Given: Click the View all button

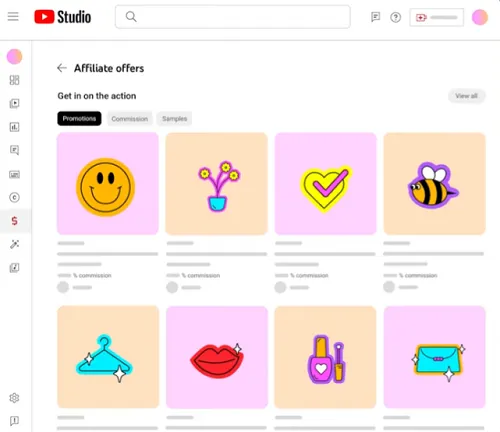Looking at the screenshot, I should click(467, 96).
